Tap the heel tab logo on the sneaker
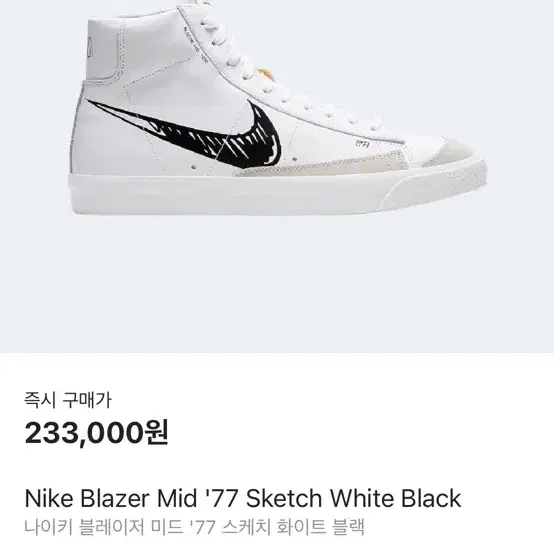The width and height of the screenshot is (554, 554). coord(91,46)
